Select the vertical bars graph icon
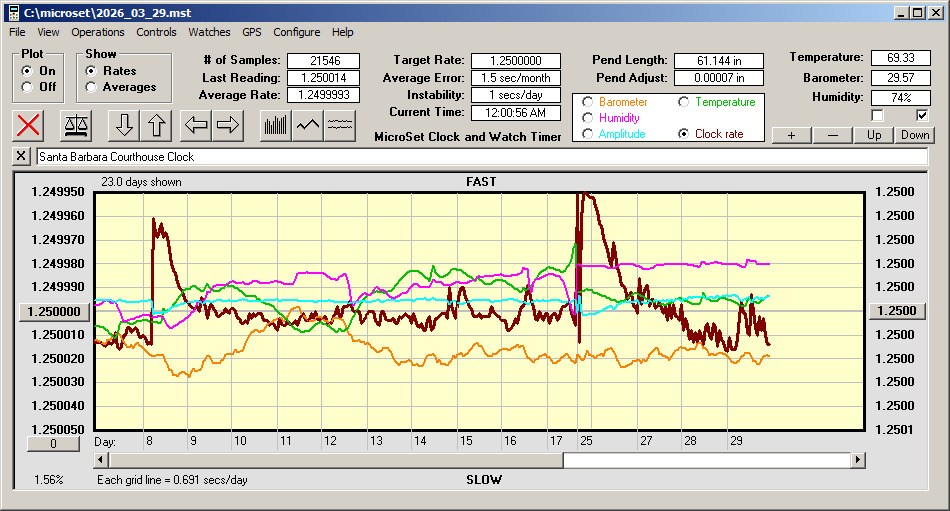The image size is (950, 511). point(276,125)
